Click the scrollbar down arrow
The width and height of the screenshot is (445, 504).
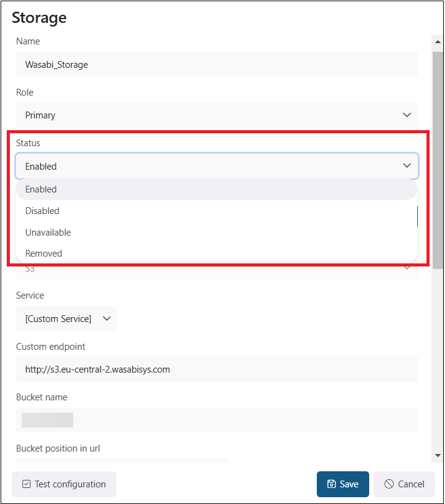point(438,455)
